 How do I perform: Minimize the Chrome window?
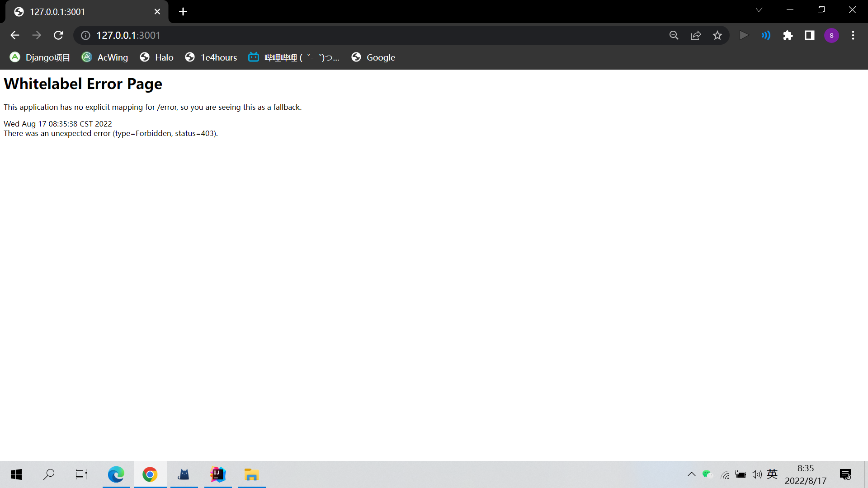click(790, 10)
